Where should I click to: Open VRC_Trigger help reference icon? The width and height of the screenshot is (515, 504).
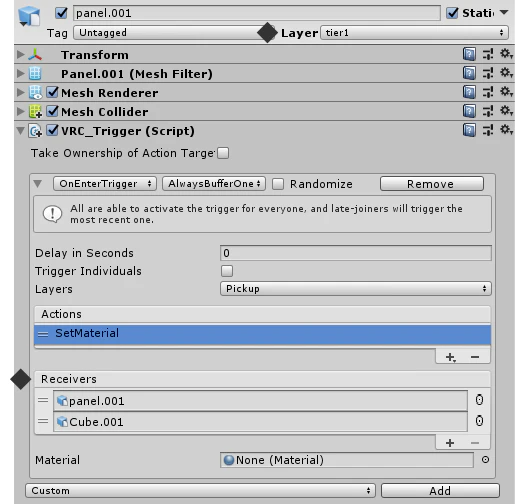pos(469,130)
